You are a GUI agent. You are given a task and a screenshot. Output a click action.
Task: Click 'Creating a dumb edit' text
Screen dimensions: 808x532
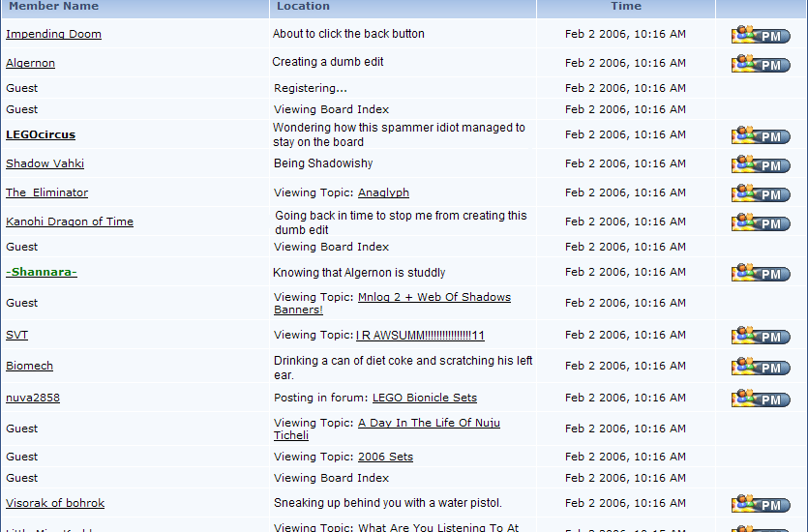tap(328, 62)
